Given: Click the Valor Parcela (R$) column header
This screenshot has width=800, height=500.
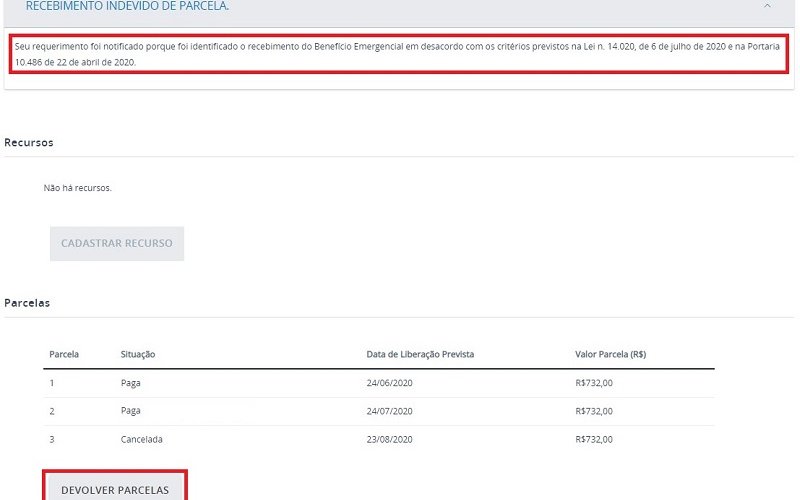Looking at the screenshot, I should click(x=610, y=354).
